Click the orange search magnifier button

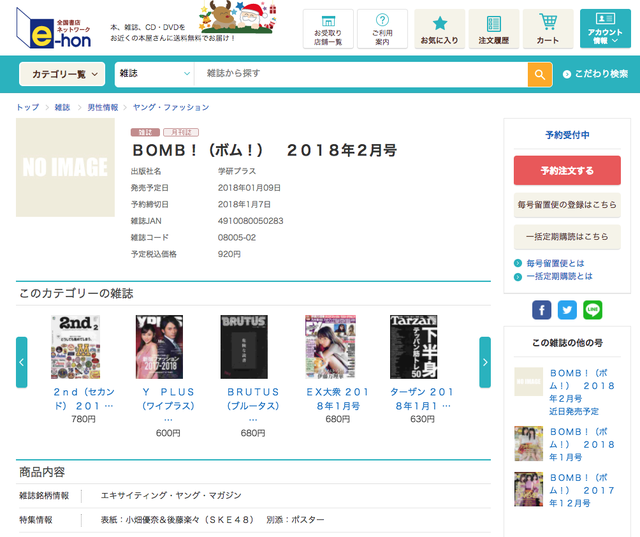click(540, 74)
